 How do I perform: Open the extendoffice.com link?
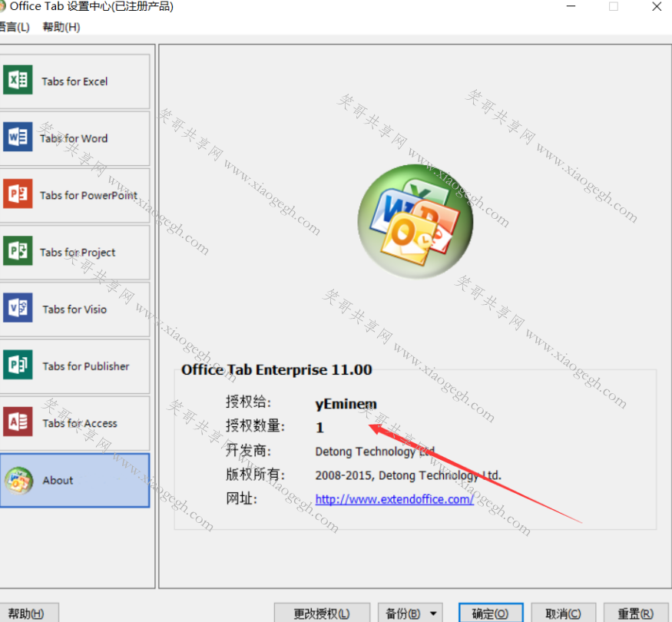[x=394, y=499]
